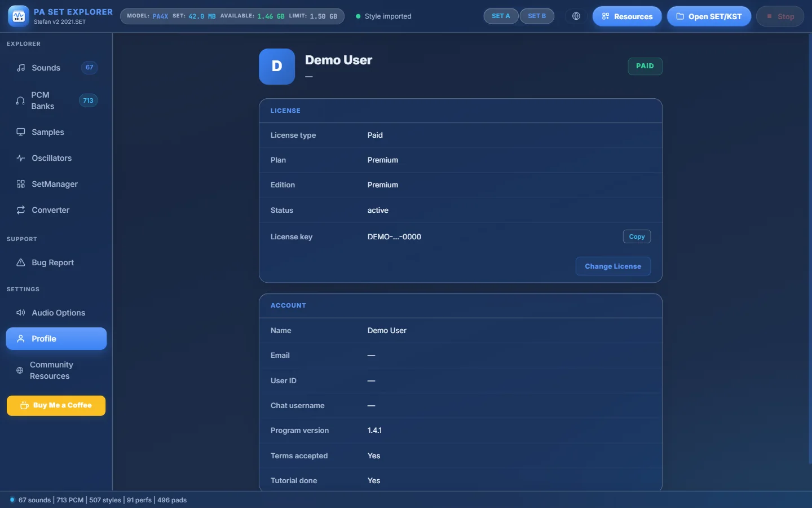Click the Community Resources globe icon
Screen dimensions: 812x508
[x=20, y=370]
